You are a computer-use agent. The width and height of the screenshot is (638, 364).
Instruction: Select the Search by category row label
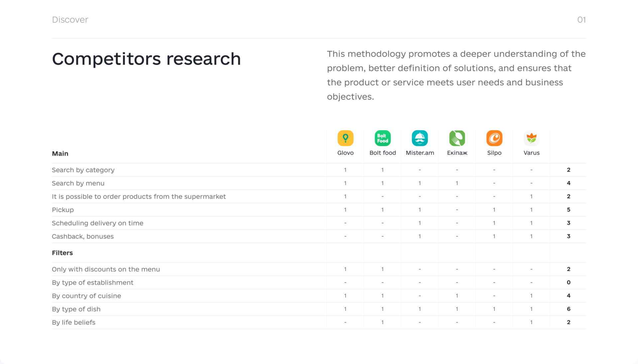83,170
